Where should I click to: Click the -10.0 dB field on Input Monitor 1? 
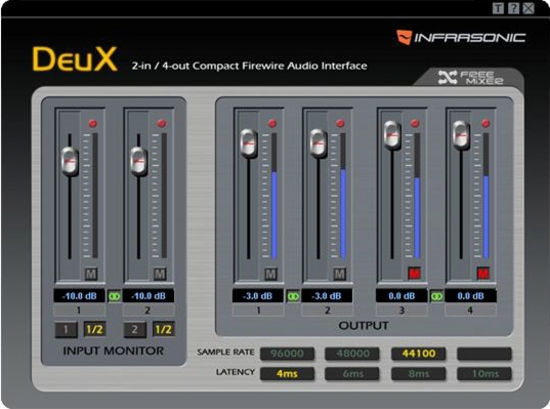point(79,296)
